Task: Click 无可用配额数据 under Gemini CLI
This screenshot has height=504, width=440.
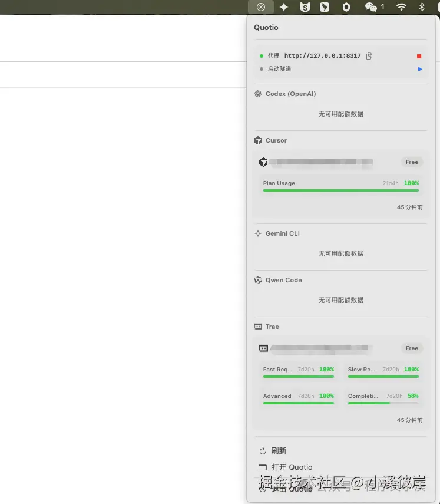Action: (x=341, y=253)
